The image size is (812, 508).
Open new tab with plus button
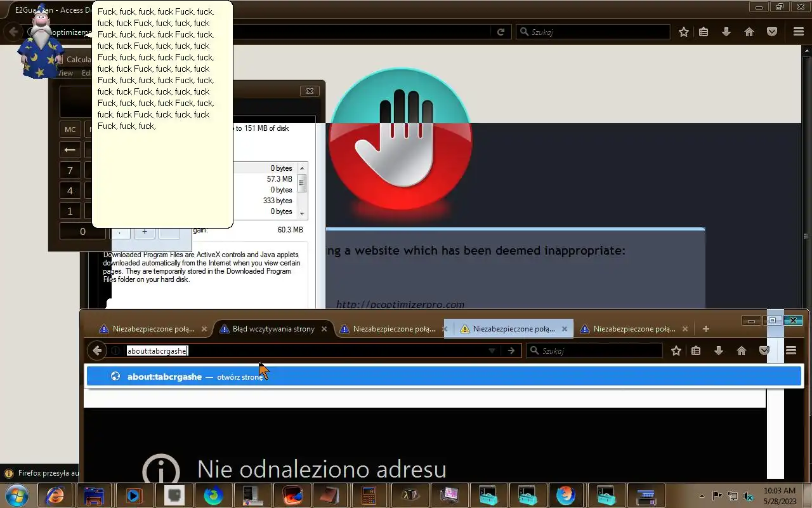(706, 329)
